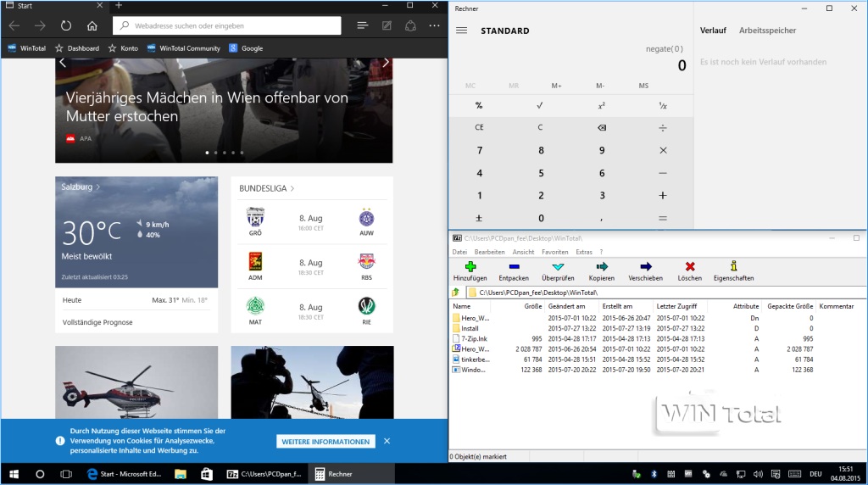Open Extras menu in 7-Zip
Screen dimensions: 868x485
click(584, 252)
